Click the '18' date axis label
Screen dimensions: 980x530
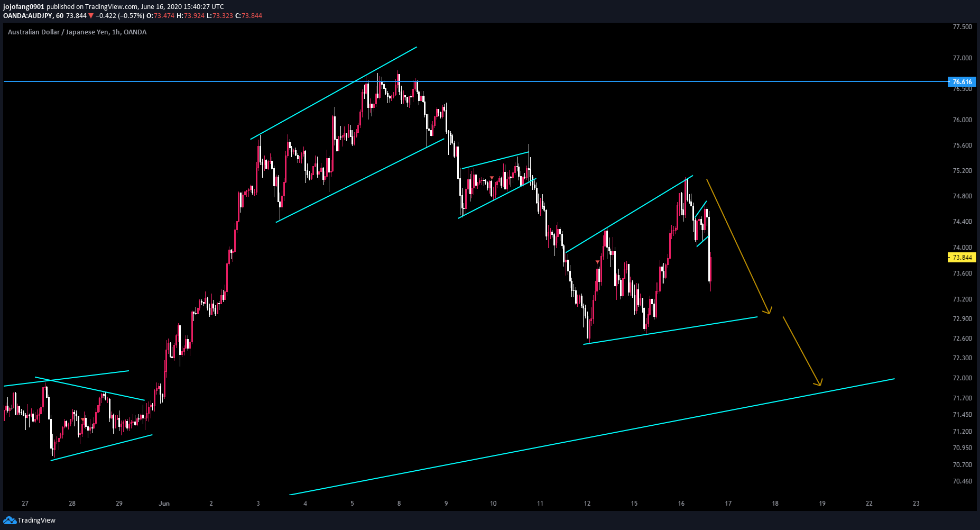point(775,504)
